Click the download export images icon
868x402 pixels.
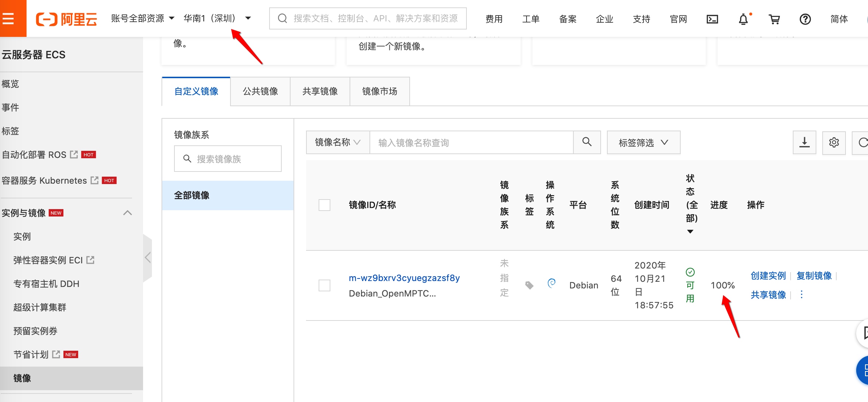point(804,142)
